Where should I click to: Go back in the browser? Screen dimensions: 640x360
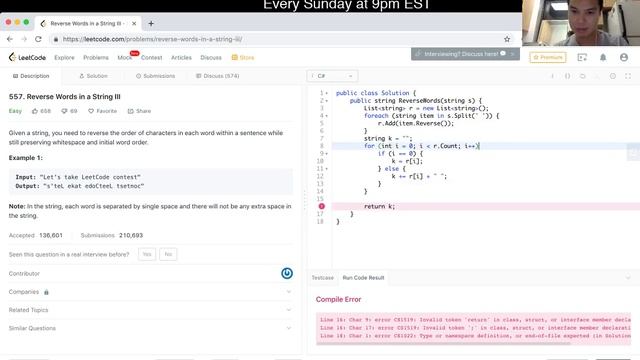point(10,39)
